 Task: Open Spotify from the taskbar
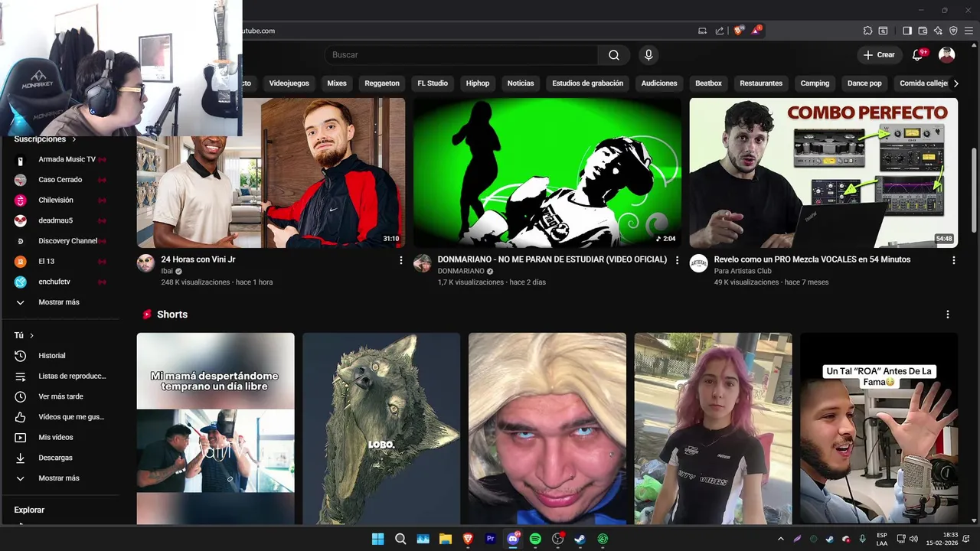(535, 539)
